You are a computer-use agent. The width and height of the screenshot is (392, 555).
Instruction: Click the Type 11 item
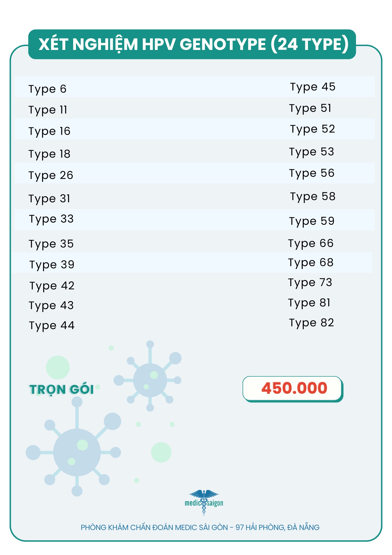click(x=48, y=110)
